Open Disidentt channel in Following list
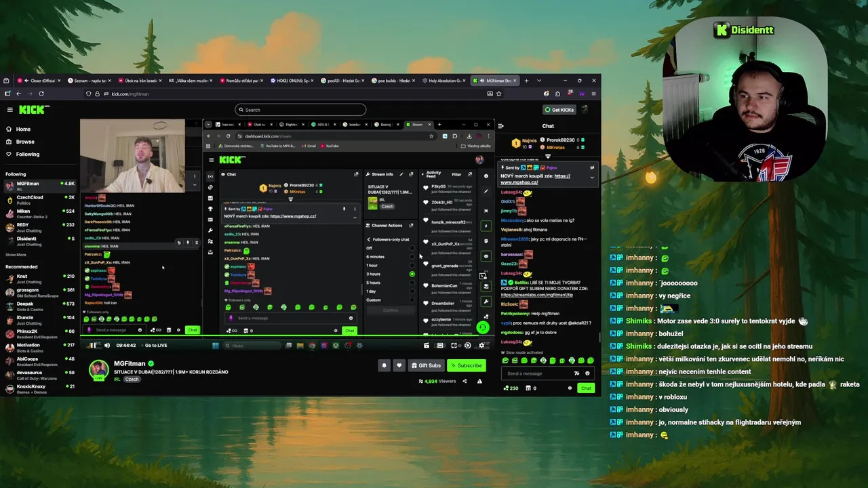 (x=39, y=241)
